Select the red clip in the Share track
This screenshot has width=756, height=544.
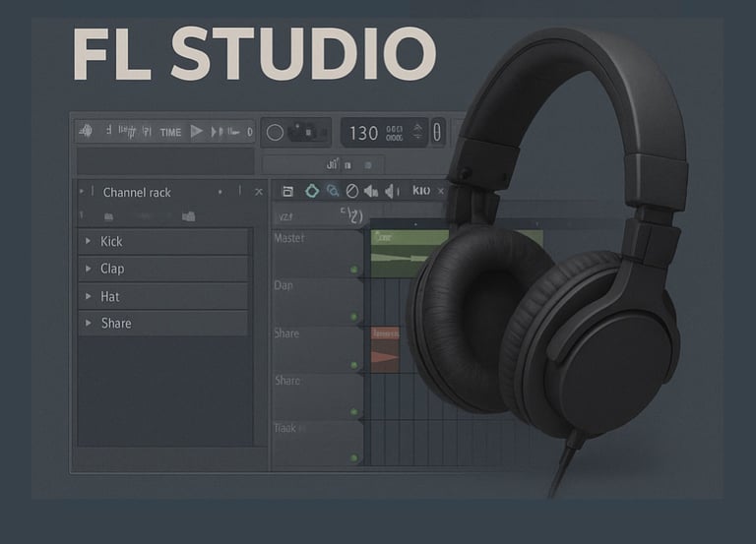click(x=385, y=349)
